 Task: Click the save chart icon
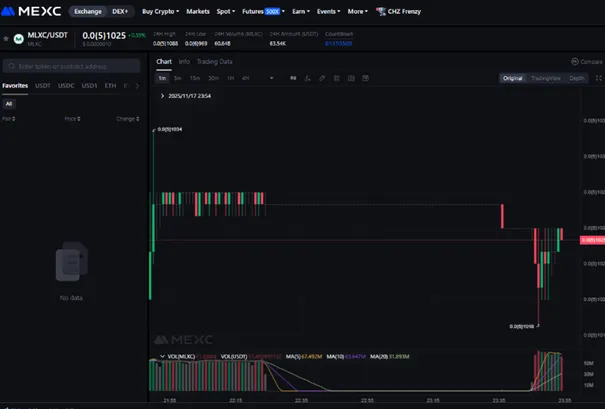(x=365, y=78)
